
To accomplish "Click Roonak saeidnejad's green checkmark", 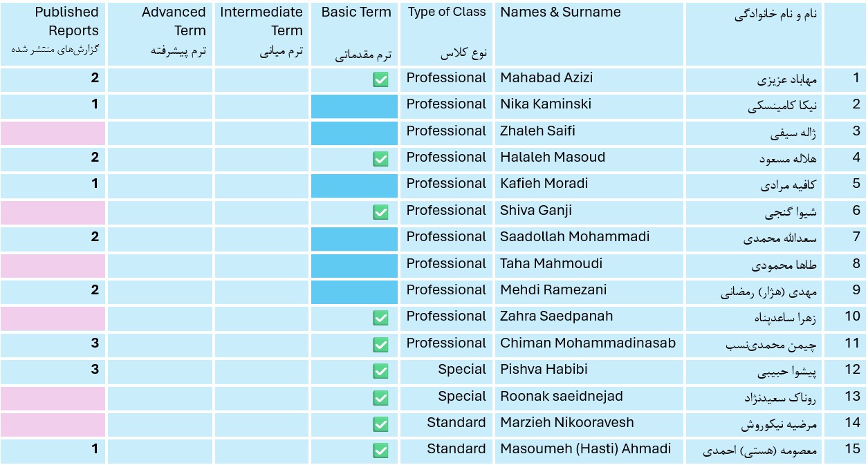I will tap(380, 398).
